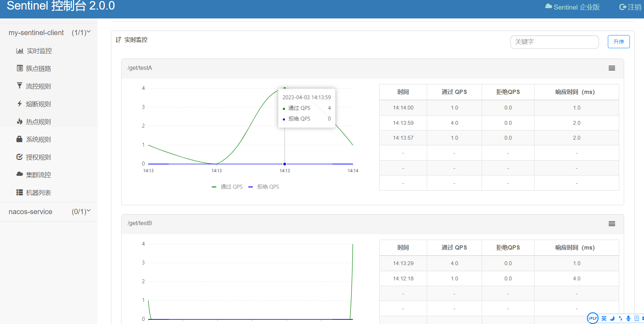Viewport: 644px width, 324px height.
Task: Click the 14:13:57 time cell
Action: coord(403,138)
